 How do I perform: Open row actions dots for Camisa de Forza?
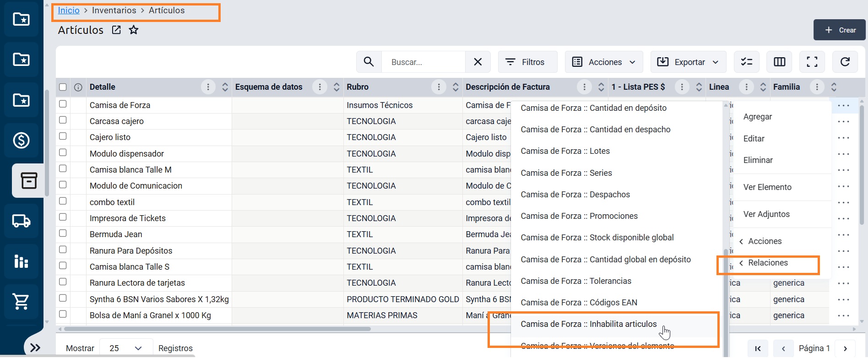tap(843, 105)
